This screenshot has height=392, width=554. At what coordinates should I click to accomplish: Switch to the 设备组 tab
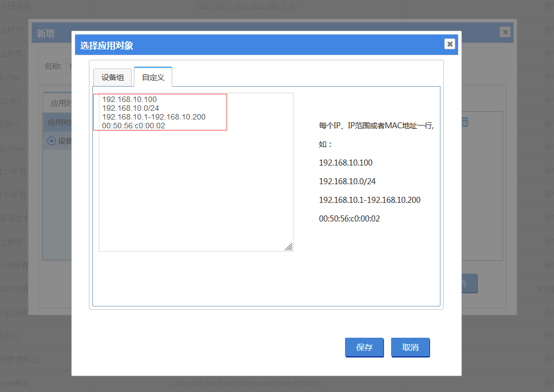point(112,78)
